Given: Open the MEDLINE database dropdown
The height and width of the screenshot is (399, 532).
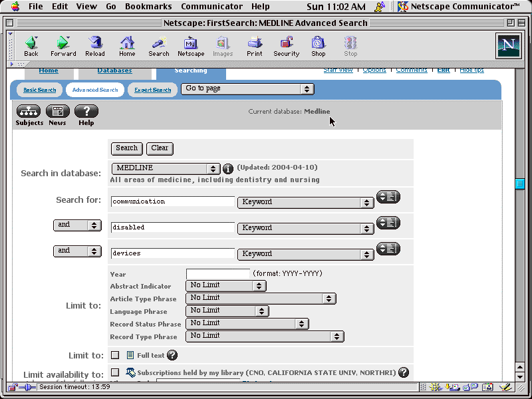Looking at the screenshot, I should [x=166, y=169].
